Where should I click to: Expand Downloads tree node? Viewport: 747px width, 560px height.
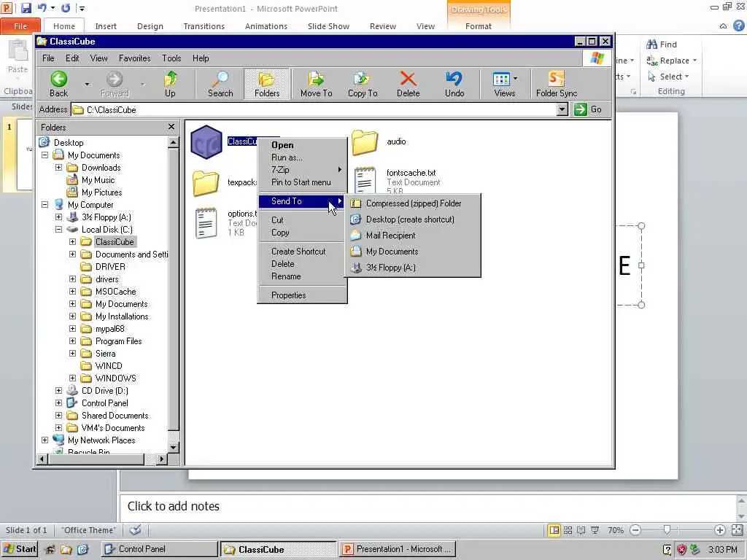click(x=58, y=168)
